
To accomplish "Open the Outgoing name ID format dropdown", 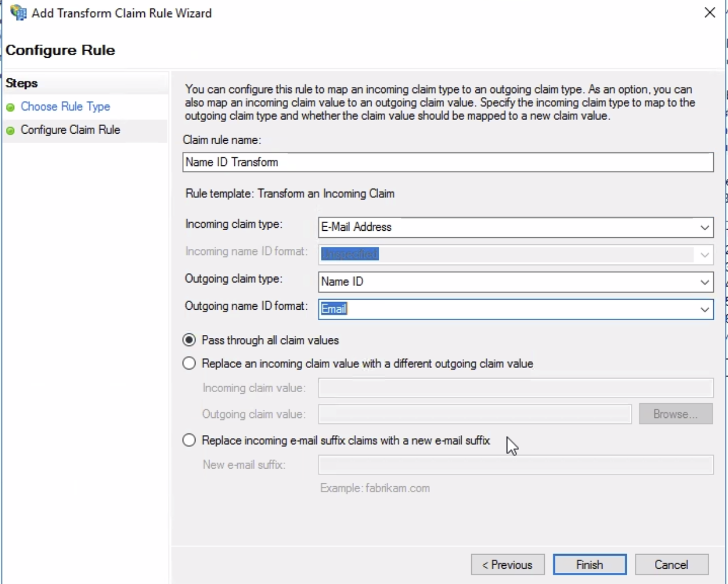I will (705, 308).
